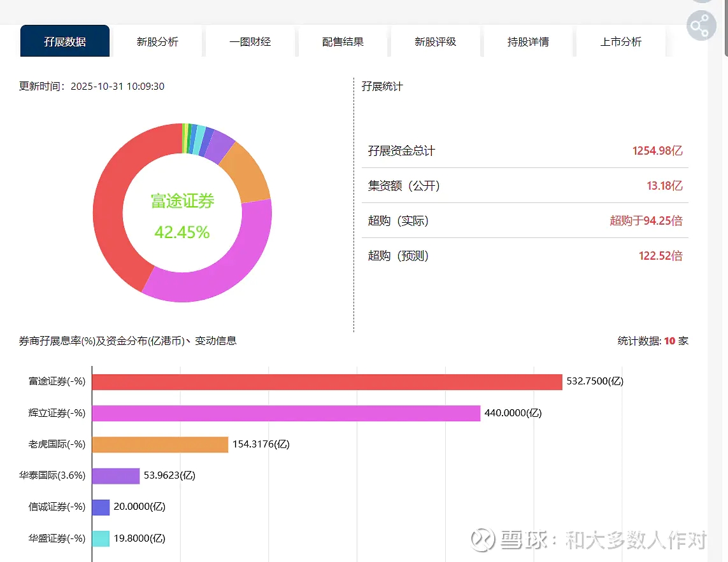The image size is (728, 562).
Task: Click the 超购（实际） row label
Action: point(398,221)
